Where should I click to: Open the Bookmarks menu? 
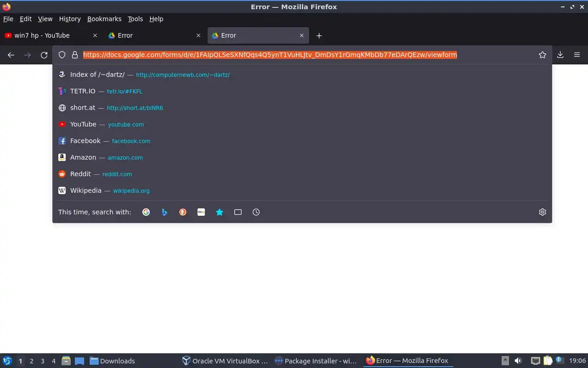[x=104, y=19]
